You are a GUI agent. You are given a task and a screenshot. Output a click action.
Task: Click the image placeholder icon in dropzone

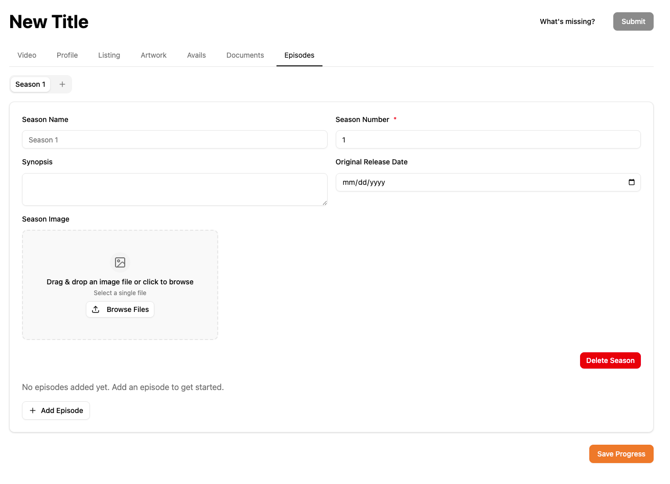[x=120, y=262]
